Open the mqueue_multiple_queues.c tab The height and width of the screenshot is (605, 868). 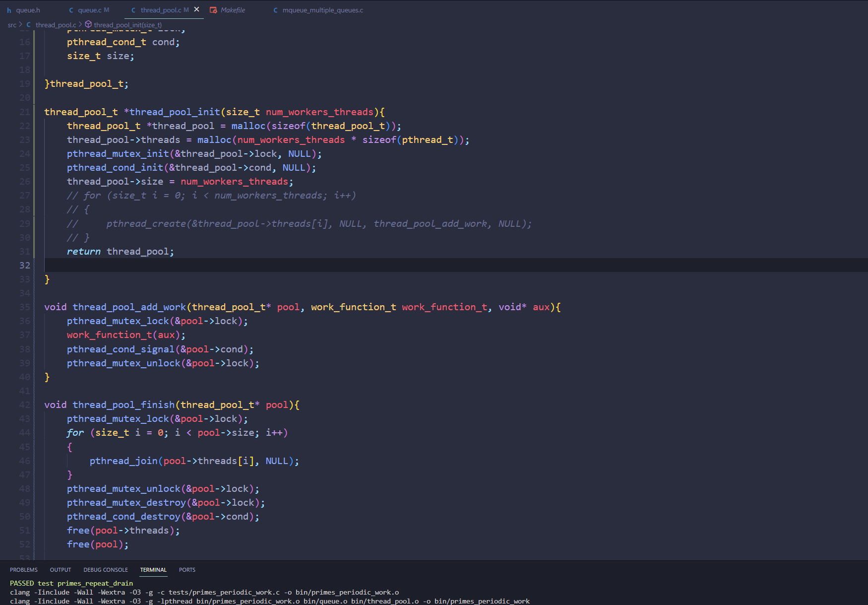[x=322, y=10]
